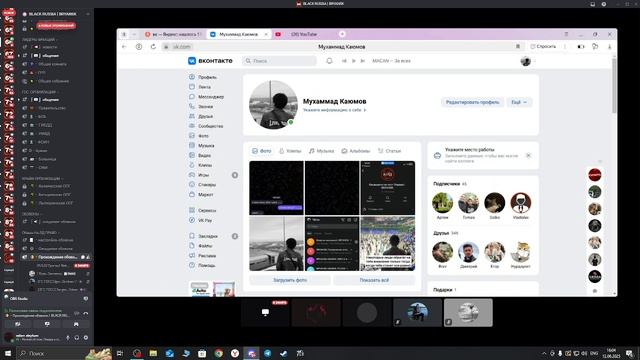Screen dimensions: 640x360
Task: Switch to the YouTube browser tab
Action: click(x=304, y=34)
